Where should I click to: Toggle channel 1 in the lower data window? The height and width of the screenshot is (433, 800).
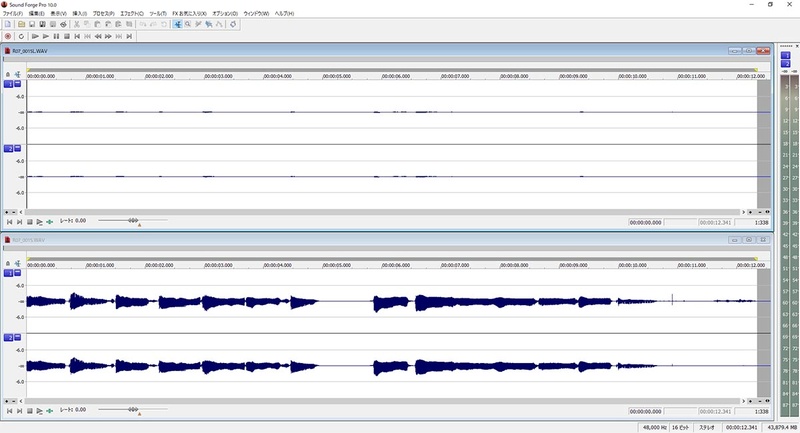[x=9, y=273]
